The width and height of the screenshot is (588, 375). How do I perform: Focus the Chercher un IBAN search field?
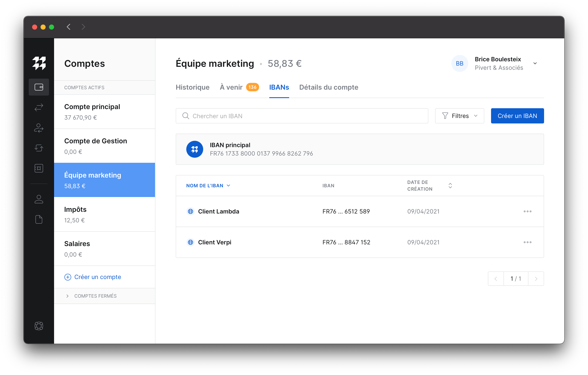click(302, 116)
